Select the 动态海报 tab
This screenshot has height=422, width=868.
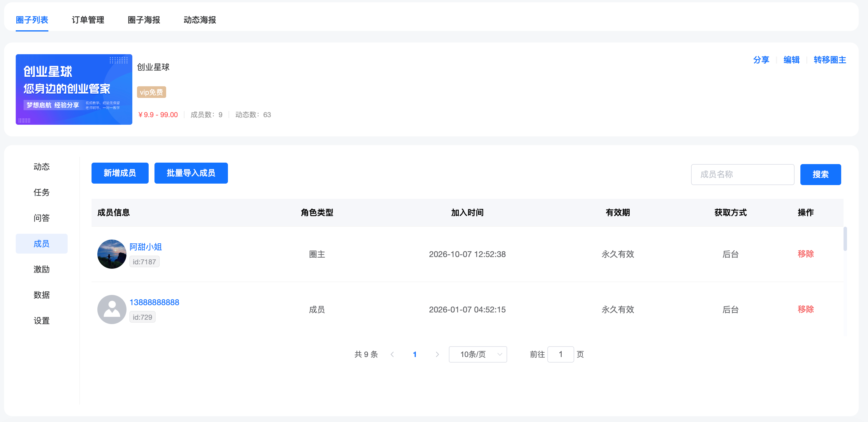(200, 20)
